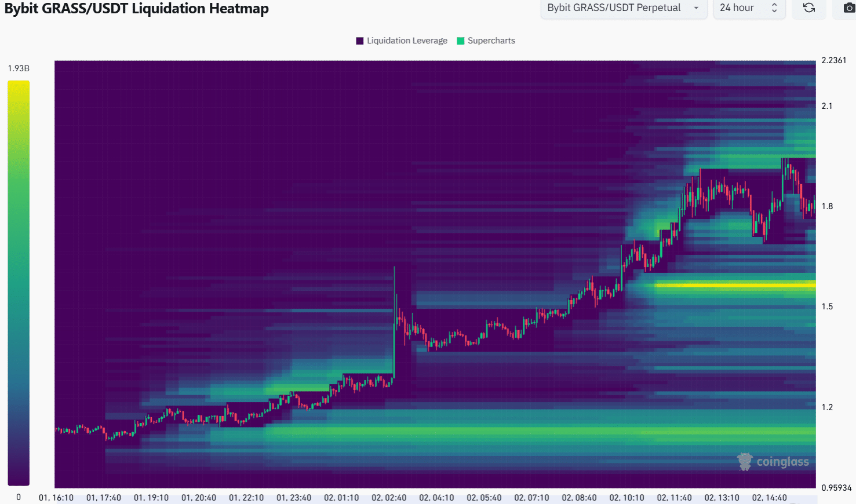Click the 01, 22:10 time axis label

(246, 498)
